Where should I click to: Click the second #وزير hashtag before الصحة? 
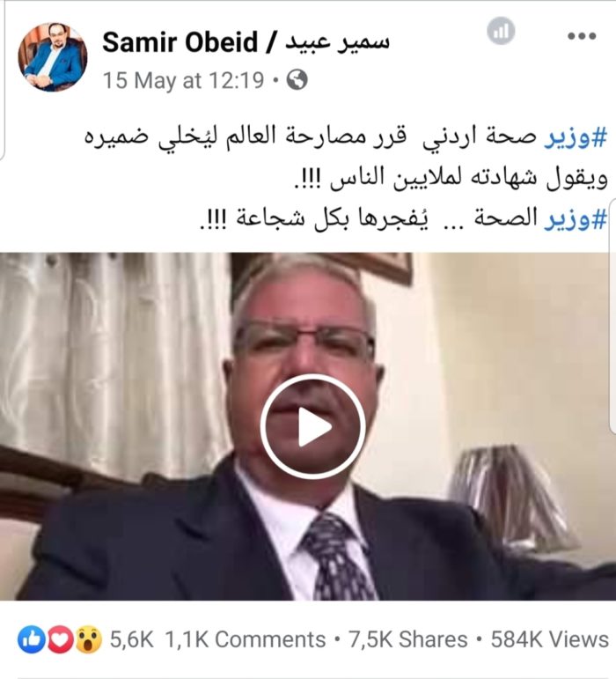tap(576, 218)
